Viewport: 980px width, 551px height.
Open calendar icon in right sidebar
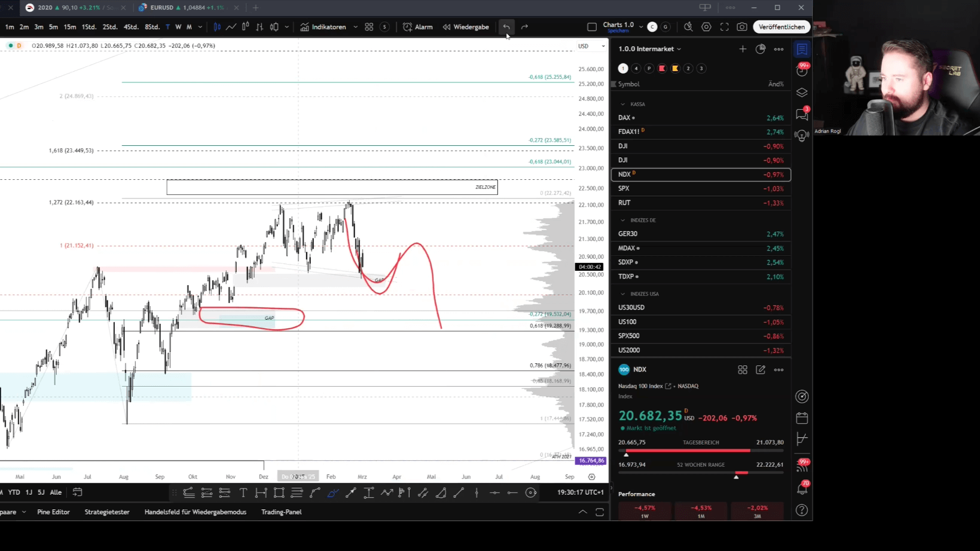click(802, 418)
